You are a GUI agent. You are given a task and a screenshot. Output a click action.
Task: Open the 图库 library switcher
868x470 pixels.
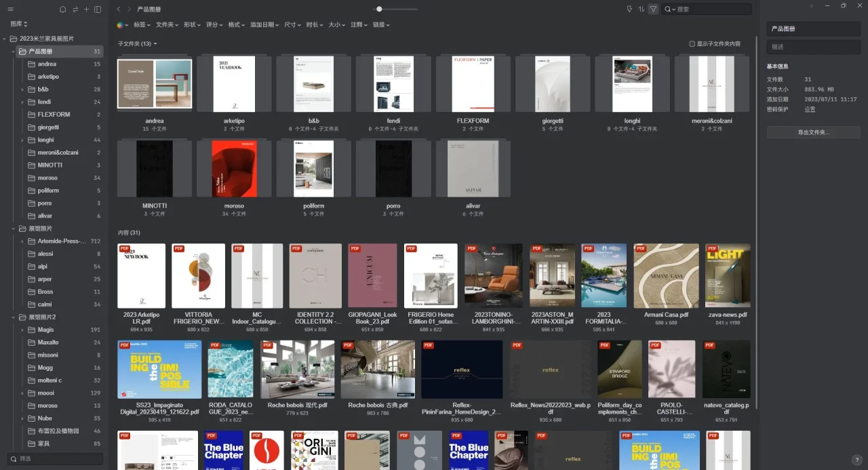19,24
